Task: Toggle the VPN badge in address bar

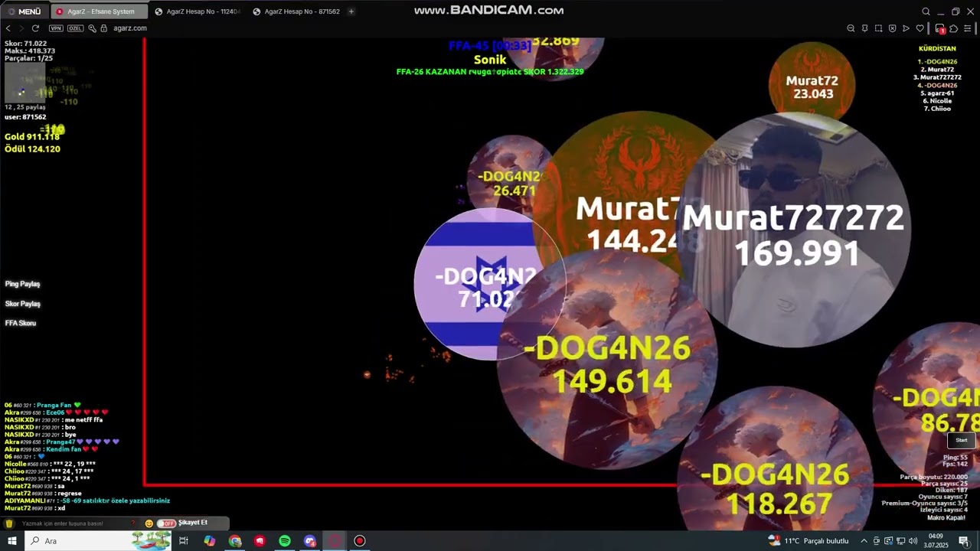Action: click(56, 28)
